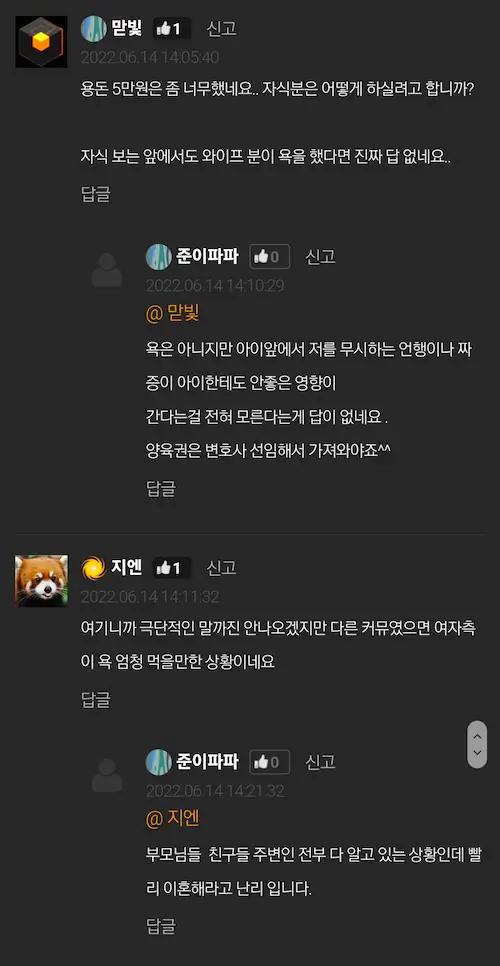Like 지엔's comment with thumbs-up button
Screen dimensions: 500x966
point(171,568)
